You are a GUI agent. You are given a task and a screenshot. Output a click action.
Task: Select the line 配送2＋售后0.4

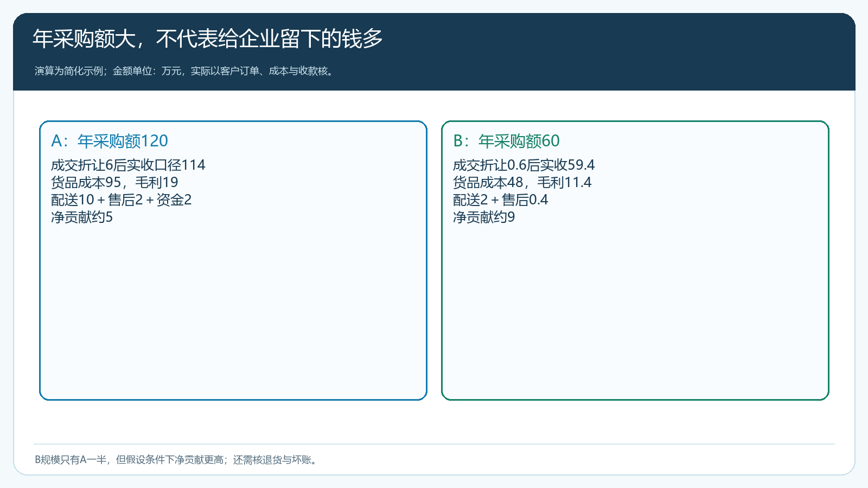pos(501,200)
